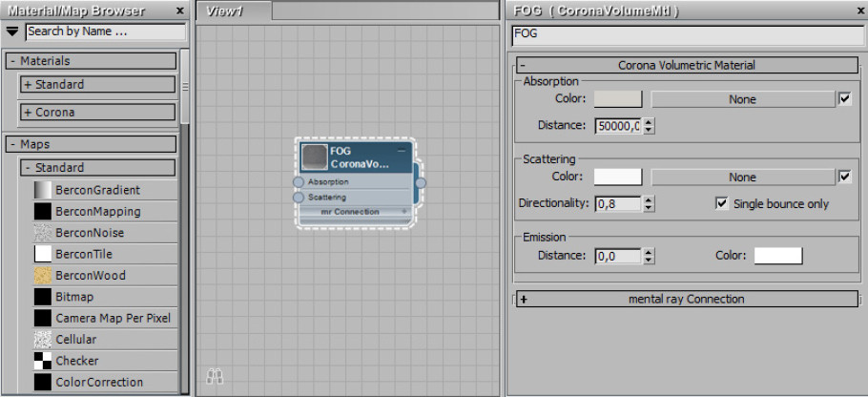Select the ColorCorrection label
The height and width of the screenshot is (397, 868).
pyautogui.click(x=99, y=382)
